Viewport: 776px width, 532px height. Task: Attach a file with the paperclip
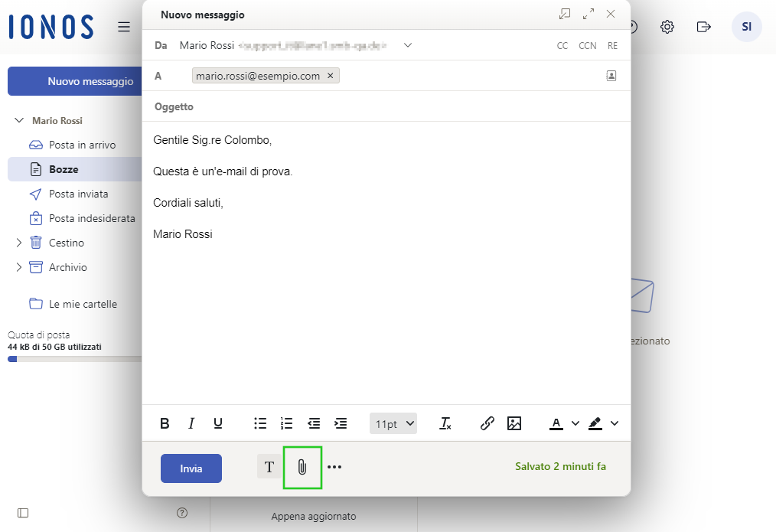(x=302, y=467)
